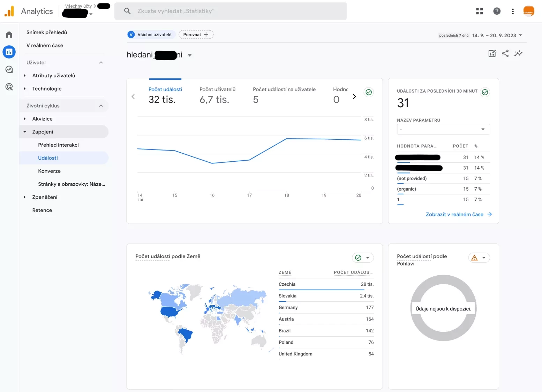This screenshot has height=392, width=542.
Task: Click the share report icon
Action: coord(505,53)
